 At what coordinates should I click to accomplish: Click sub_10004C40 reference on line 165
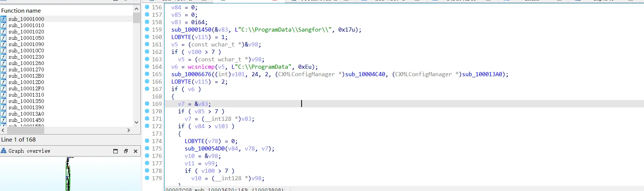365,74
